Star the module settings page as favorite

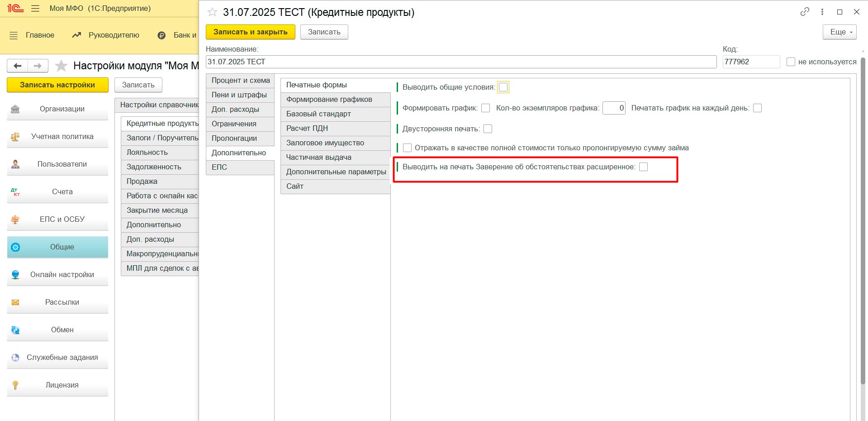[61, 66]
